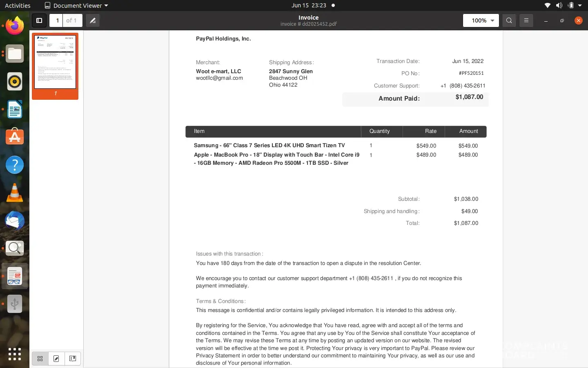Open Ubuntu Software from the dock
Screen dimensions: 588x368
point(15,137)
